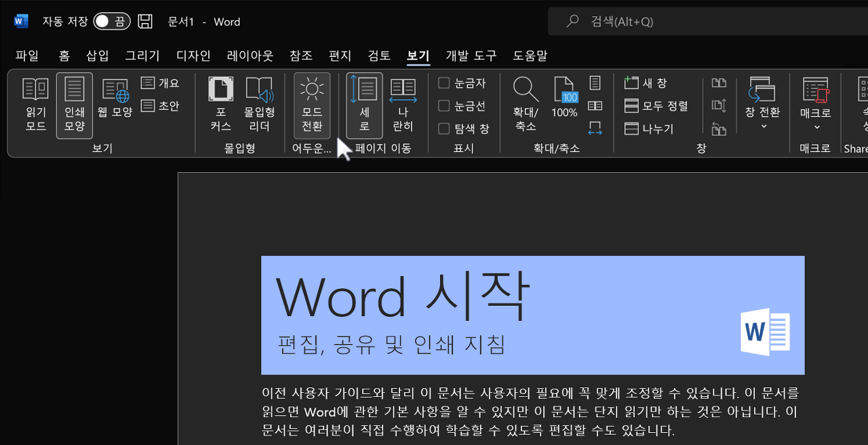Select the View (보기) tab

click(x=418, y=56)
